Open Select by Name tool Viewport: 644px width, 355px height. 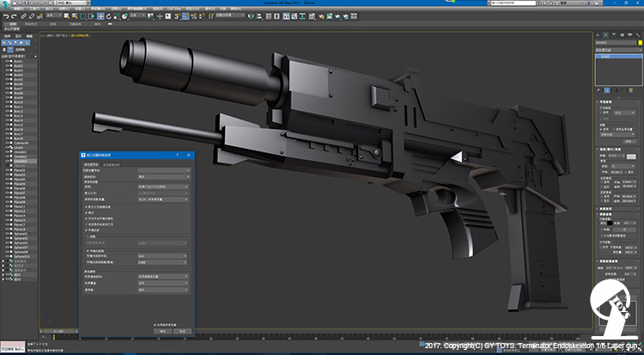click(75, 16)
